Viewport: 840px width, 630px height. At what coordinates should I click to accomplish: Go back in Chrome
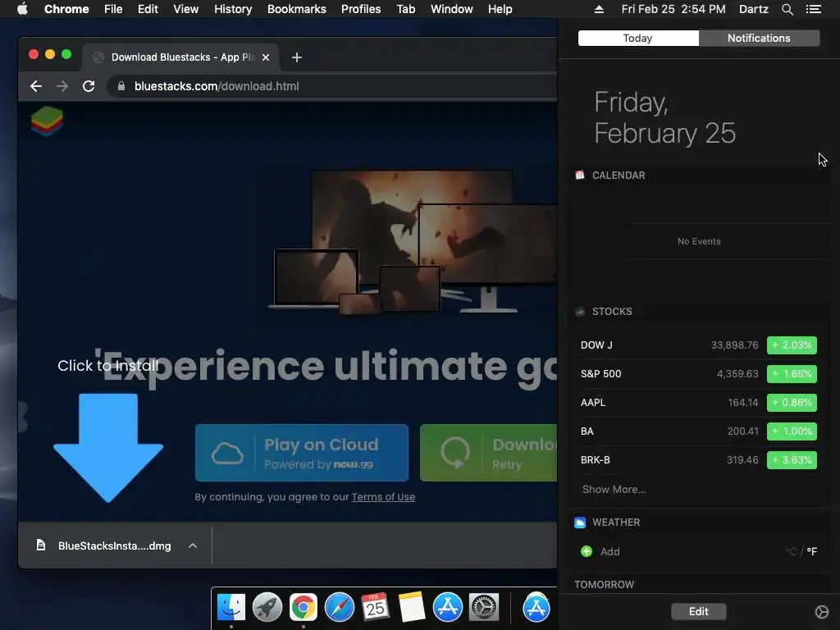(x=36, y=86)
